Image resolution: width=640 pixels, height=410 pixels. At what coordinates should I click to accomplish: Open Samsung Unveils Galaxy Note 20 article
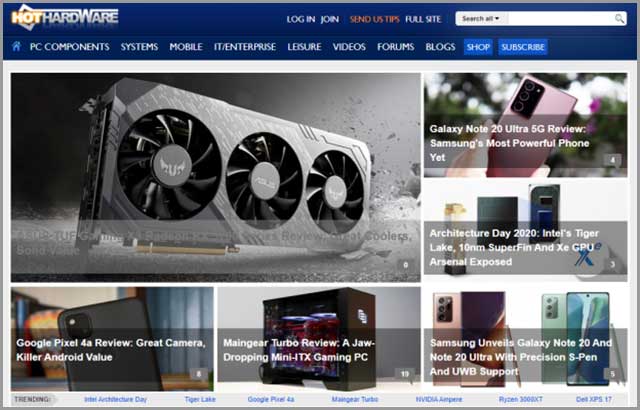(521, 357)
